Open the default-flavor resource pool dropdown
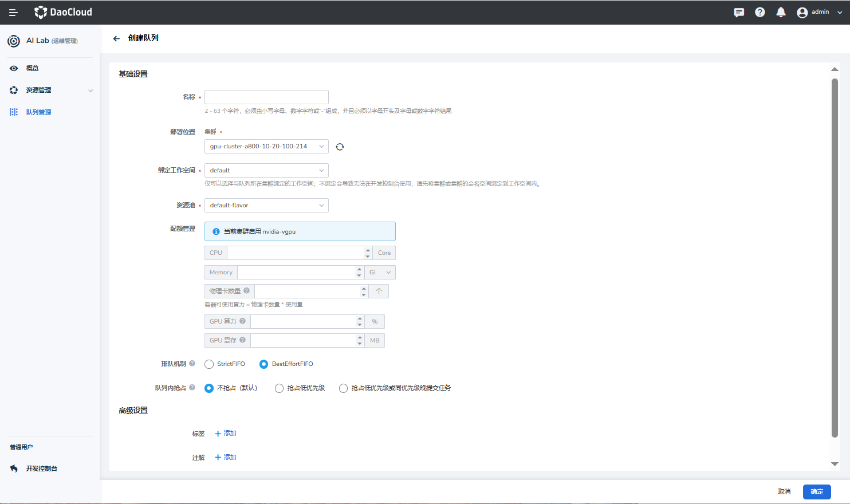The image size is (850, 504). click(266, 205)
